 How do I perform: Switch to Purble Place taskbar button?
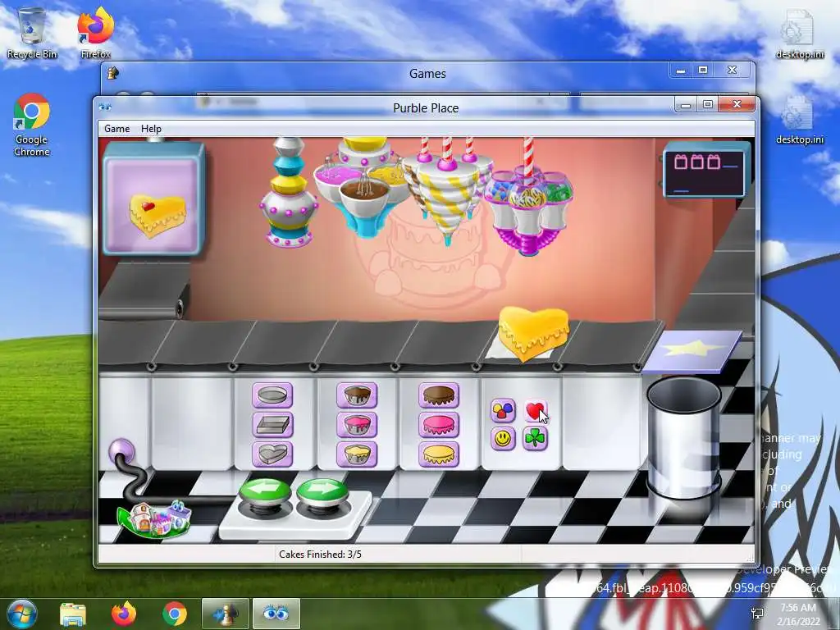click(x=276, y=614)
